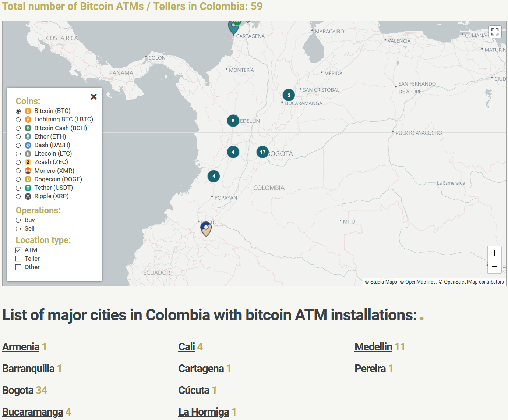This screenshot has height=420, width=508.
Task: Check the Teller location type
Action: [x=18, y=259]
